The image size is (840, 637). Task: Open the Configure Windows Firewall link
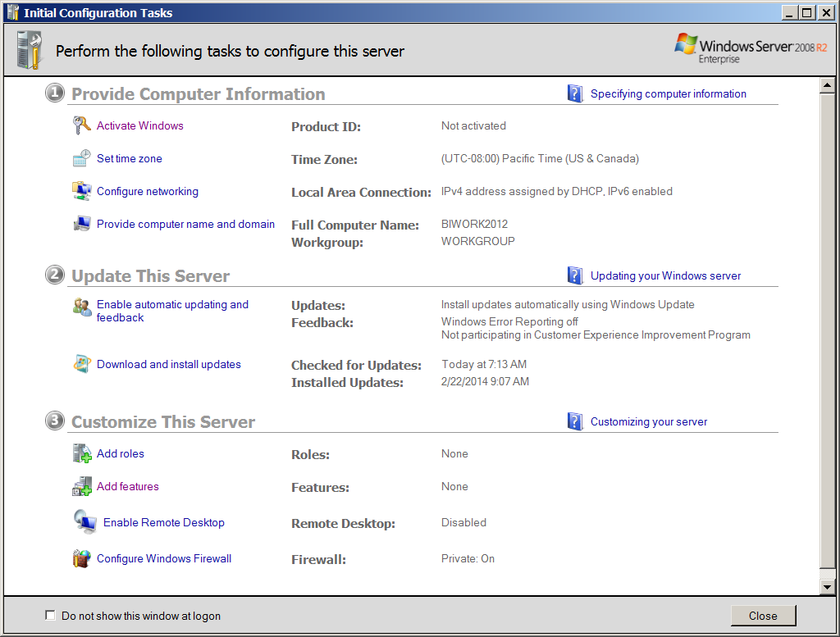click(x=164, y=558)
